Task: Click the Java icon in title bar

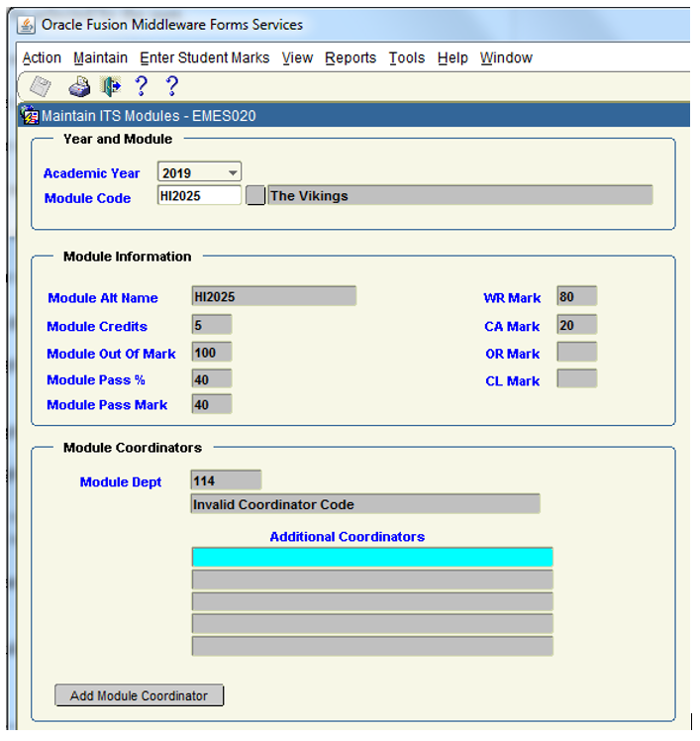Action: 28,24
